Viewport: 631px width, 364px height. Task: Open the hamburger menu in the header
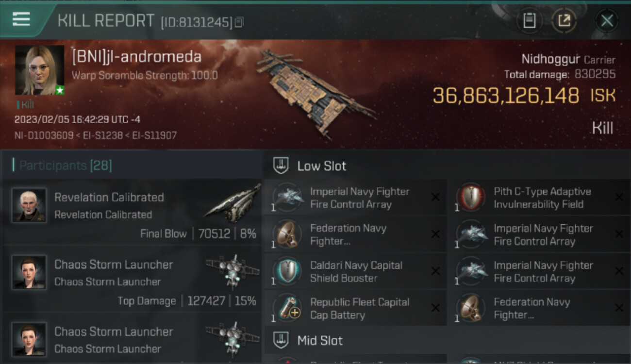[x=21, y=19]
